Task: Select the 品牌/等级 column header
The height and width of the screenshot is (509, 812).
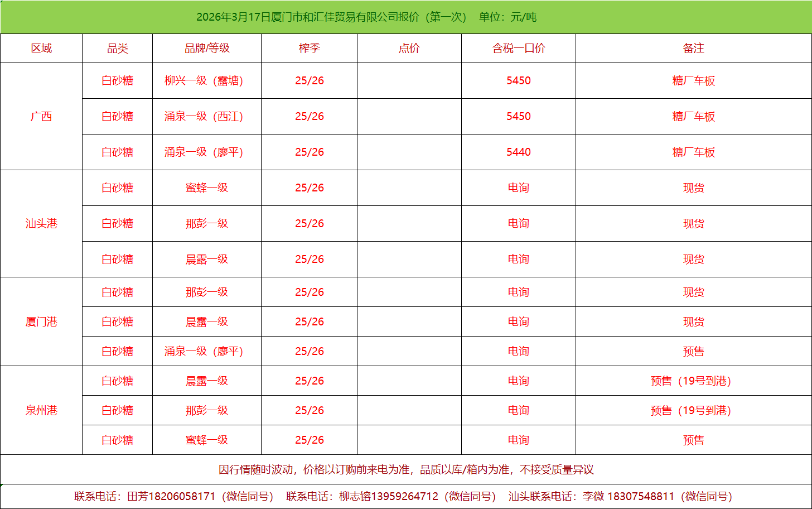Action: click(x=207, y=49)
